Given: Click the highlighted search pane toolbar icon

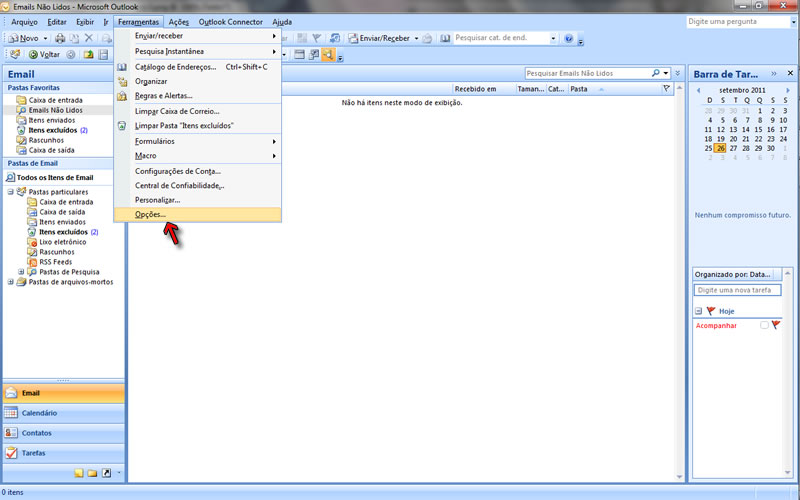Looking at the screenshot, I should pyautogui.click(x=328, y=55).
